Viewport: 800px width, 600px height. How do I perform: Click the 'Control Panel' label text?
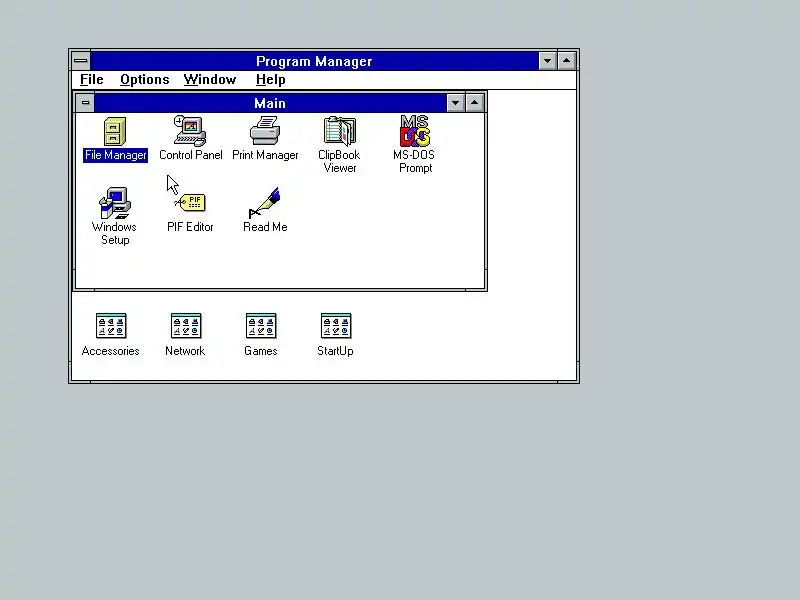(x=191, y=155)
